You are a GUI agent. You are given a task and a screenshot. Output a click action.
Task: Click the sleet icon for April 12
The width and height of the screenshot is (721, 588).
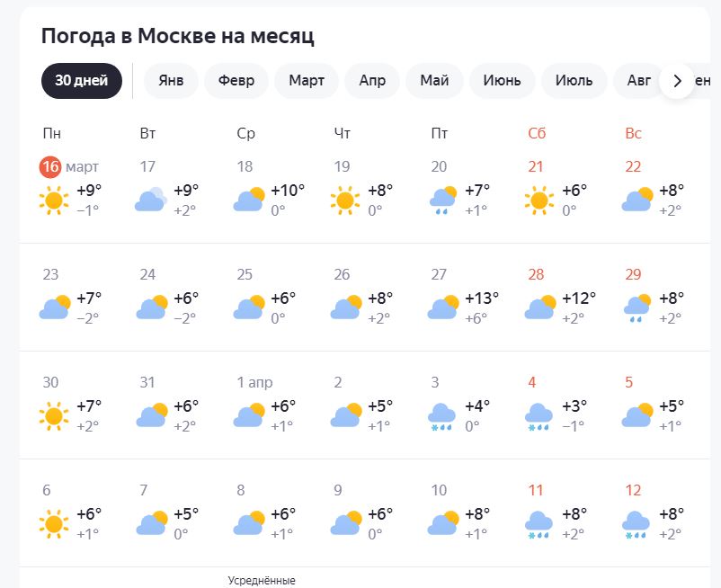click(636, 524)
